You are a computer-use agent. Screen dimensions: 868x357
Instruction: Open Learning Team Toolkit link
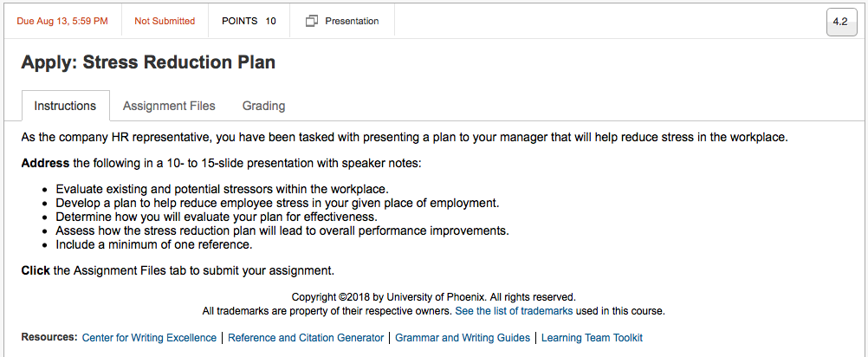592,338
